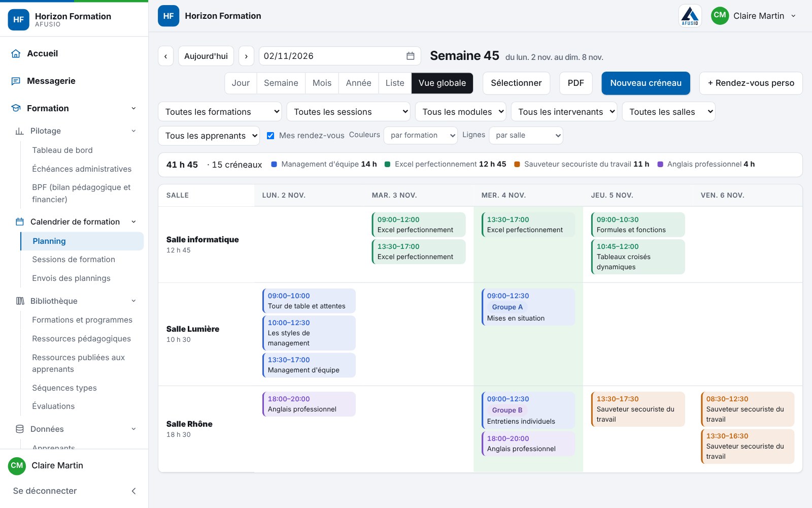Open Toutes les sessions dropdown
The width and height of the screenshot is (812, 508).
pyautogui.click(x=348, y=112)
